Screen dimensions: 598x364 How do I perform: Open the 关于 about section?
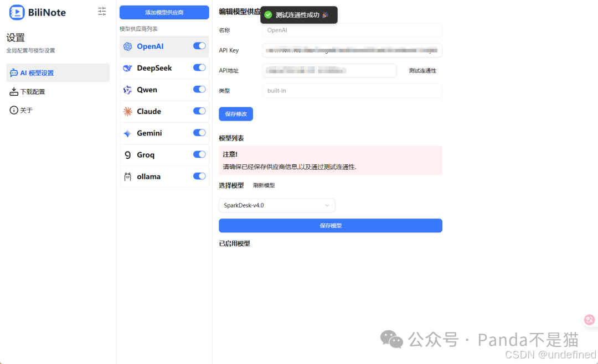[58, 110]
